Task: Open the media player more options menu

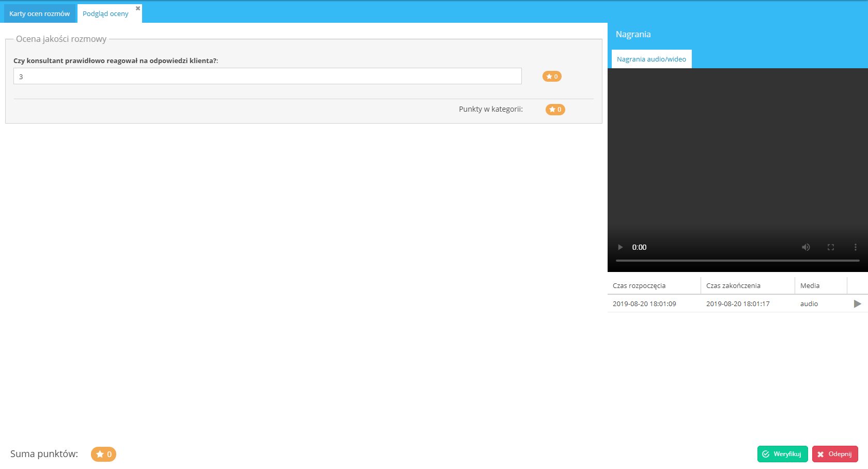Action: [856, 247]
